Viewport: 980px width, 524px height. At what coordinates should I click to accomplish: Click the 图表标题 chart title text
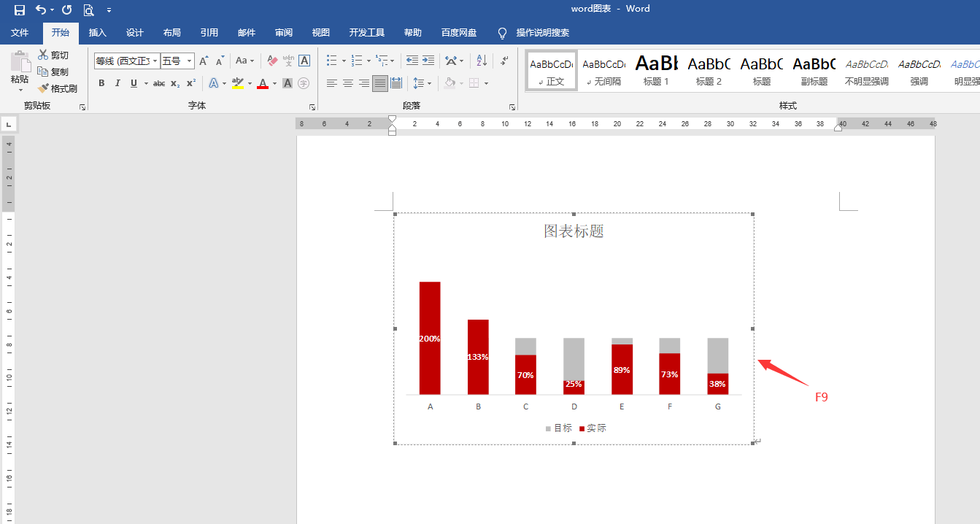click(x=574, y=231)
